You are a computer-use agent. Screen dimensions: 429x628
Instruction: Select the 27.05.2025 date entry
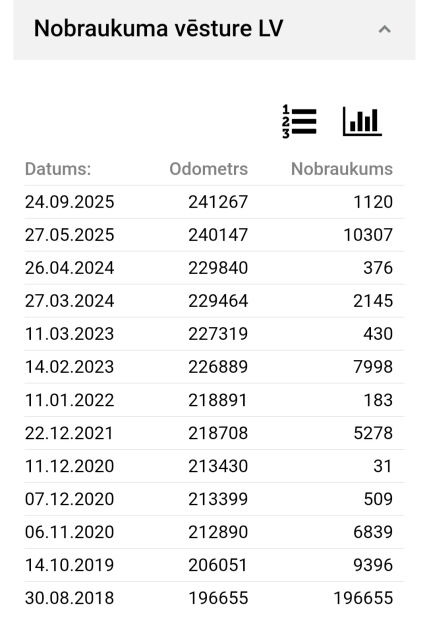tap(70, 235)
